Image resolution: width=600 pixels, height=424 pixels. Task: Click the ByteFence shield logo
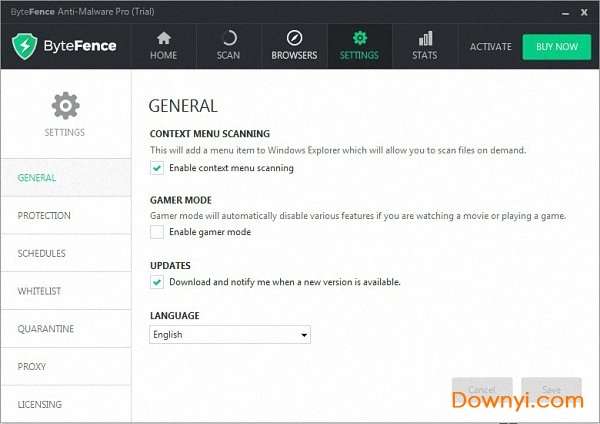[25, 47]
